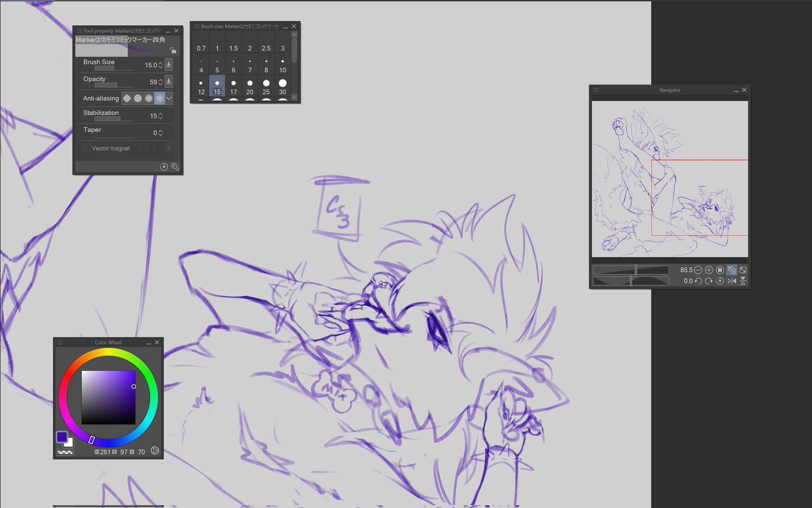Expand the Vector magnet options arrow
Screen dimensions: 812x508
point(168,148)
